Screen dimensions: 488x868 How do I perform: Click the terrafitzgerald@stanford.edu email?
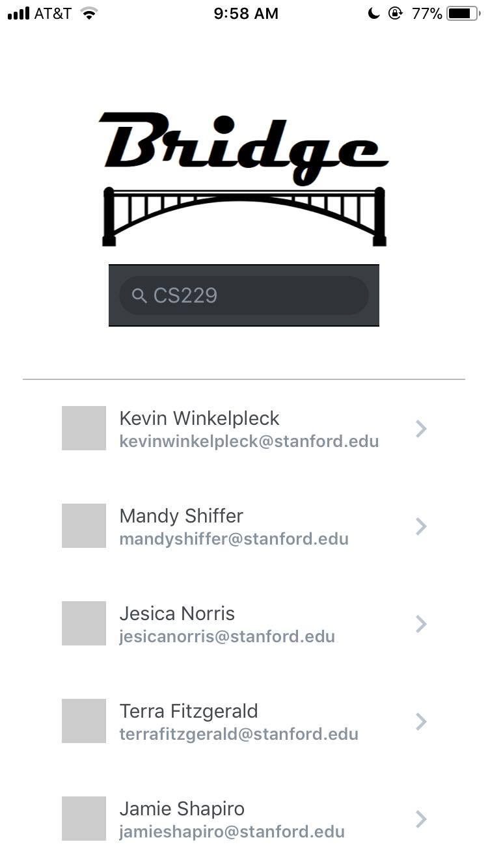click(x=239, y=735)
